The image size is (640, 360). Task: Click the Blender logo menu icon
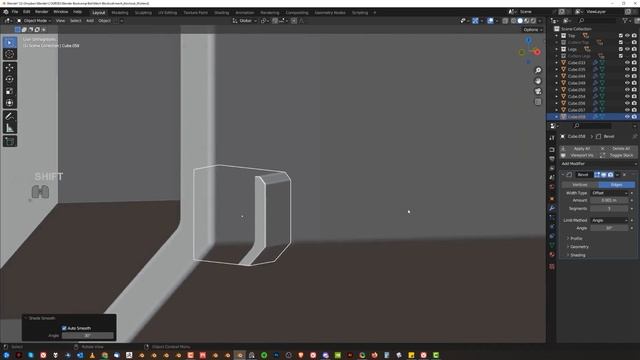(x=6, y=12)
